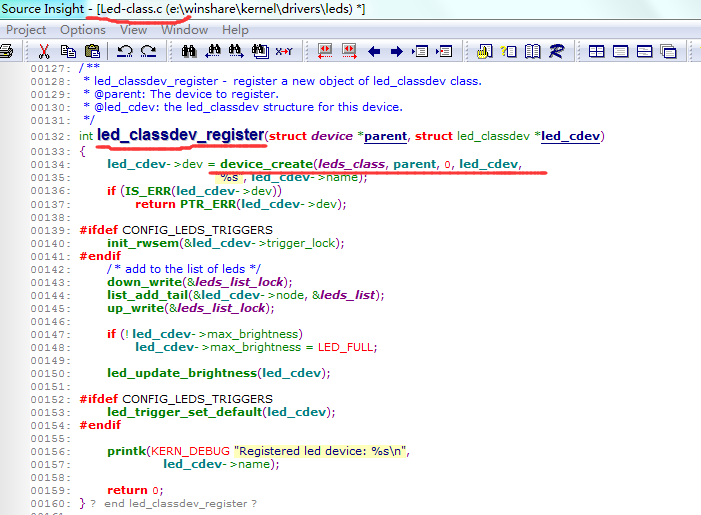This screenshot has width=701, height=515.
Task: Click the symbol info question icon
Action: [509, 51]
